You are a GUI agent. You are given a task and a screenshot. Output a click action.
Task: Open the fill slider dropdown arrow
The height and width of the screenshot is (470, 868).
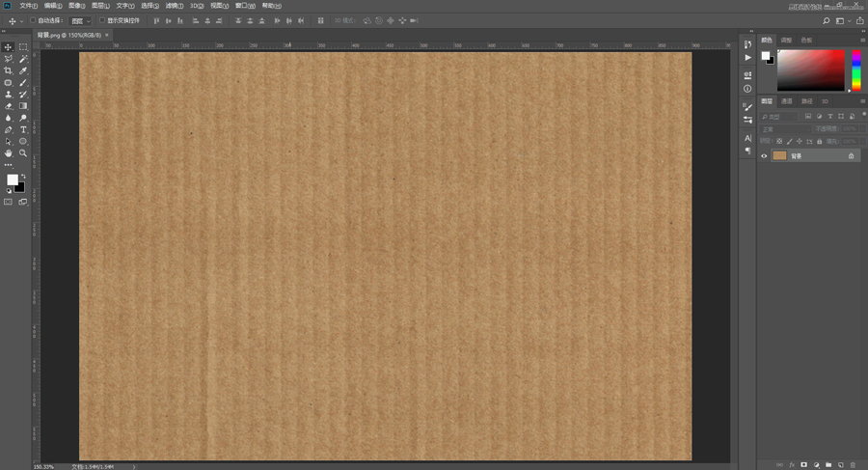pyautogui.click(x=862, y=141)
